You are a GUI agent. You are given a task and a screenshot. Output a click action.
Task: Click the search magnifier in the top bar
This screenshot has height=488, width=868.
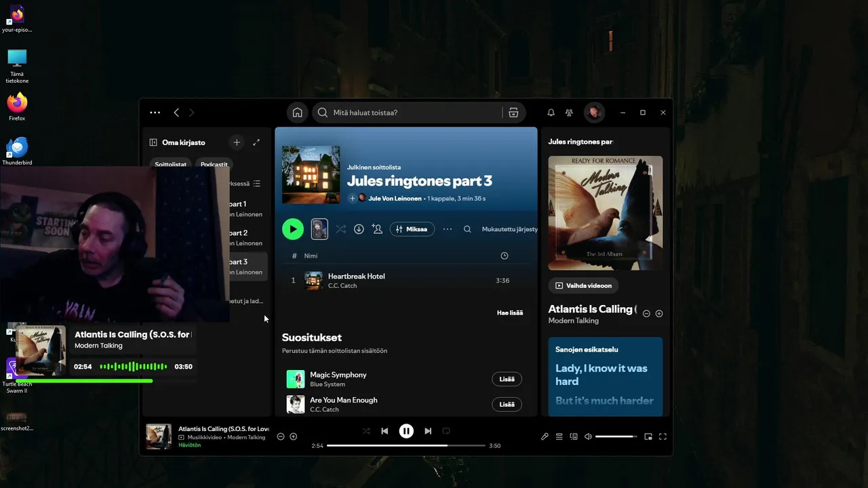point(323,113)
